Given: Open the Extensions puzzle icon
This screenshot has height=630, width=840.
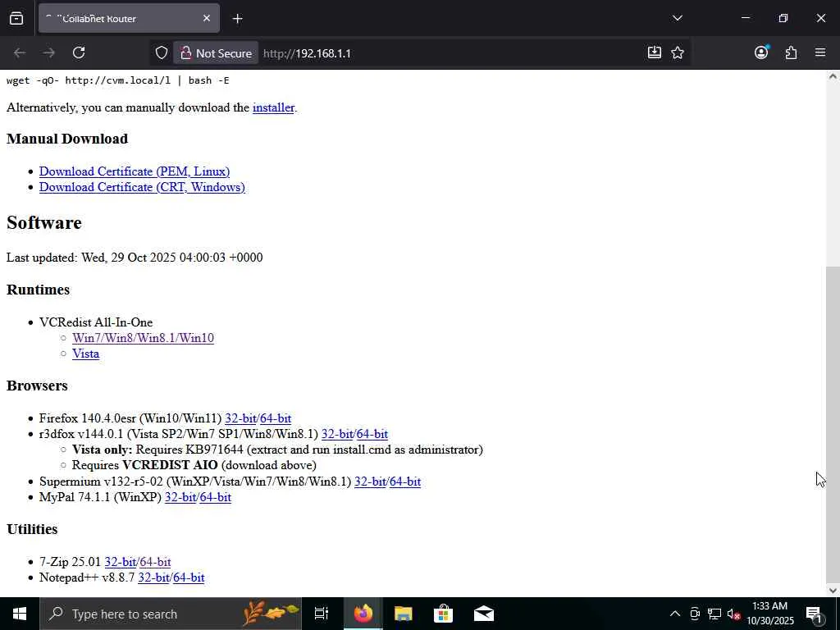Looking at the screenshot, I should pyautogui.click(x=791, y=52).
